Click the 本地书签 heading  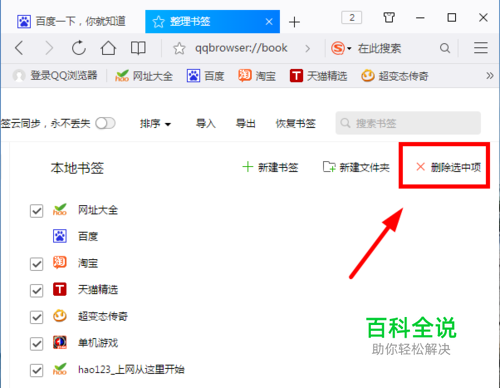(x=77, y=168)
